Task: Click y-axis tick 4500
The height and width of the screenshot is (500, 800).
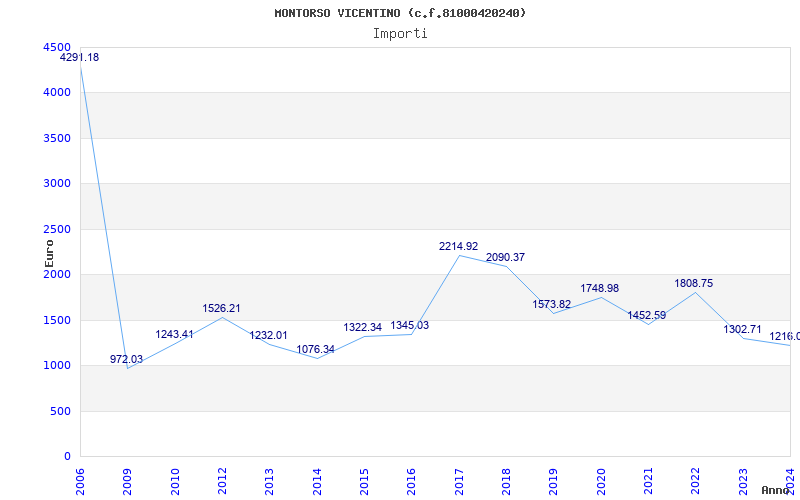Action: click(x=57, y=47)
